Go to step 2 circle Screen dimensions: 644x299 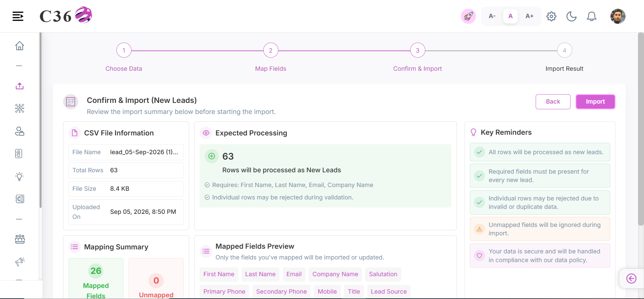coord(271,50)
